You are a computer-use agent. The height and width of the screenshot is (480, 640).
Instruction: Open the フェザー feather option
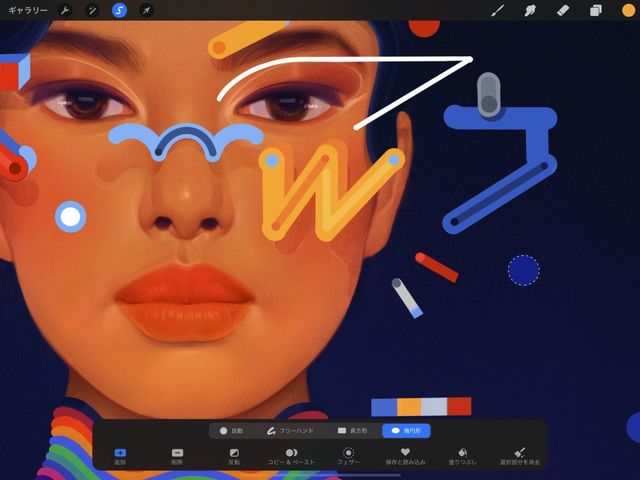tap(349, 456)
